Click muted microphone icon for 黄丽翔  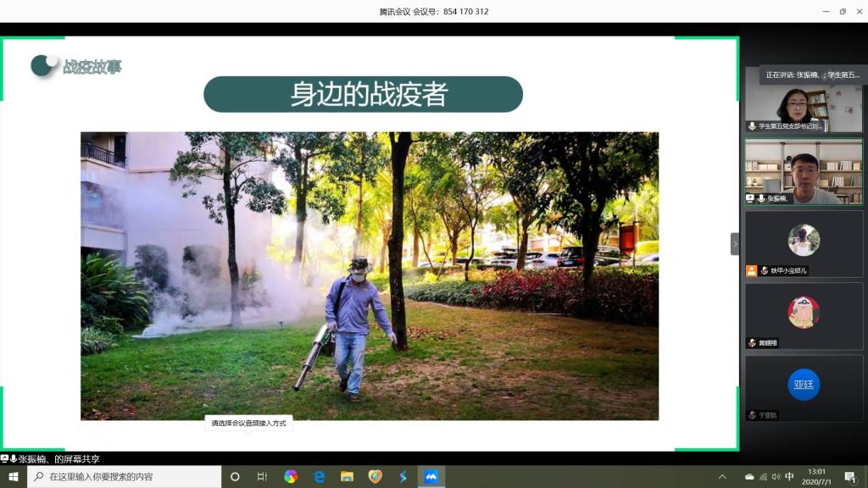pos(752,343)
